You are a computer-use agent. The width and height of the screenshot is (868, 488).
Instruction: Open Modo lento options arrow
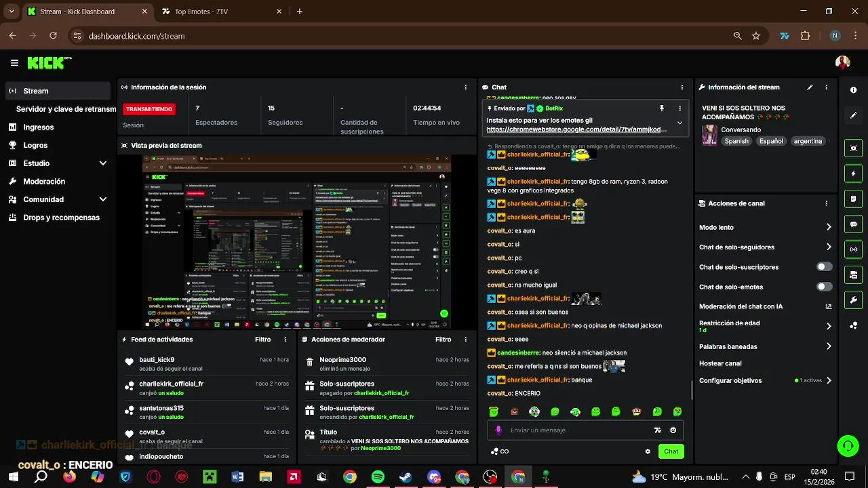point(829,228)
